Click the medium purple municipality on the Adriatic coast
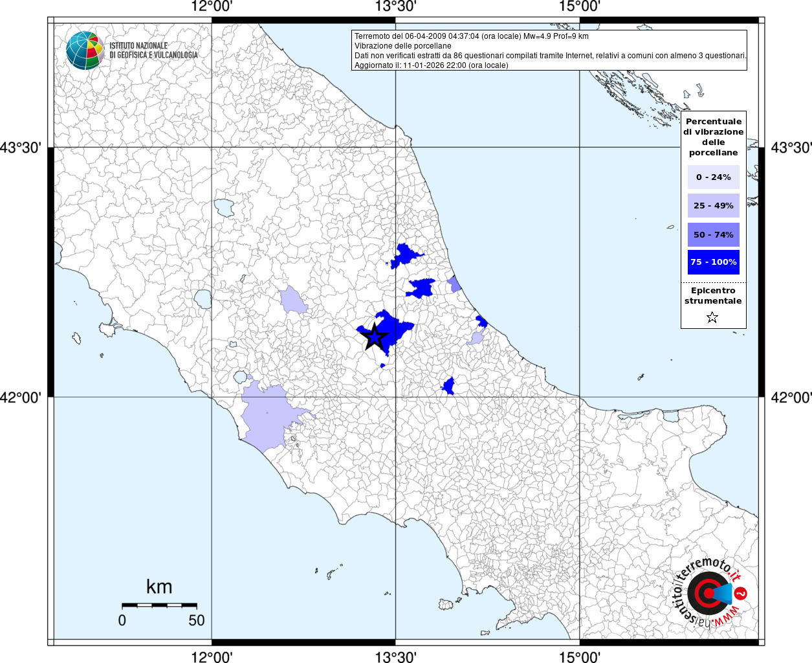 tap(454, 284)
